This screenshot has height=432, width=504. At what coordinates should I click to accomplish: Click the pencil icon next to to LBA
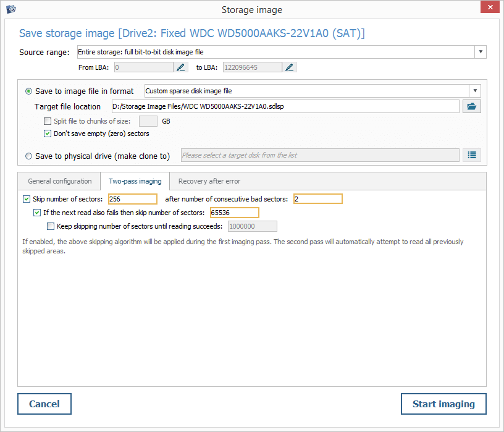point(290,67)
